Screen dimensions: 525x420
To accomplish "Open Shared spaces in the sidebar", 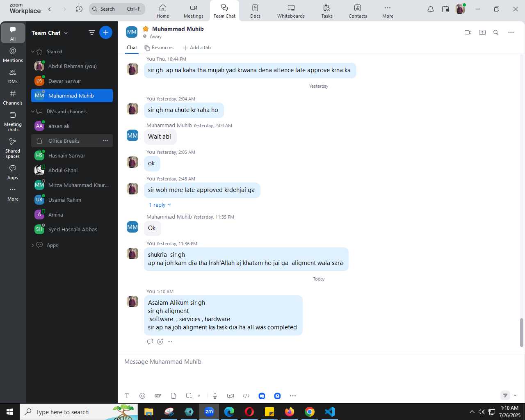I will click(13, 148).
